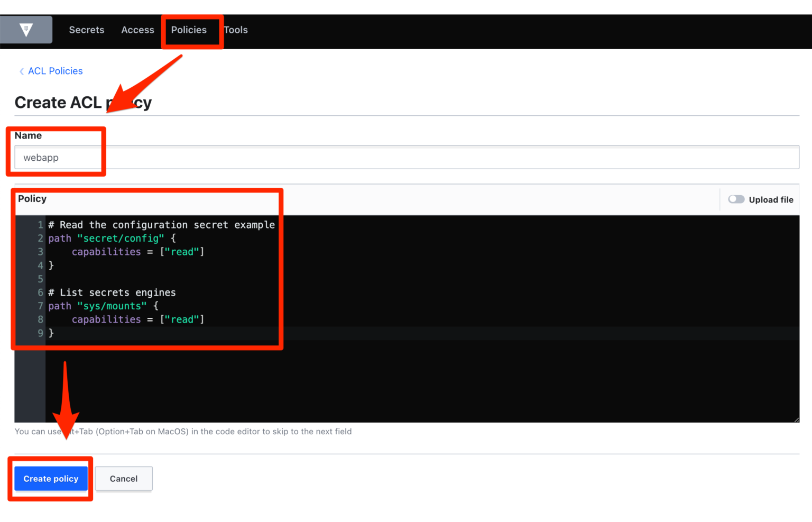Click the Vault logo icon
Screen dimensions: 812x522
click(x=26, y=30)
